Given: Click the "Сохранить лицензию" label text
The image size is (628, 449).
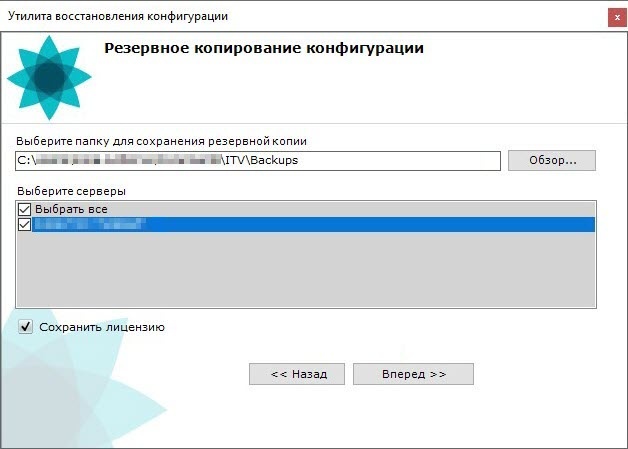Looking at the screenshot, I should 101,327.
